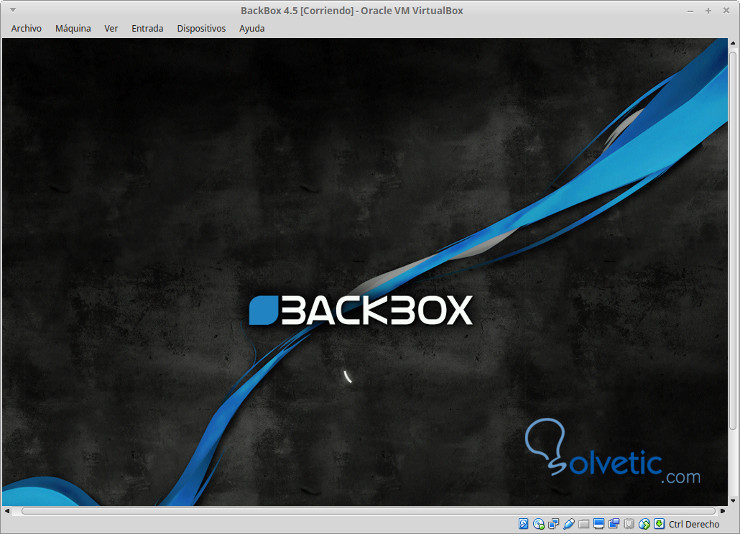The height and width of the screenshot is (534, 740).
Task: Click the USB devices status icon
Action: click(569, 524)
